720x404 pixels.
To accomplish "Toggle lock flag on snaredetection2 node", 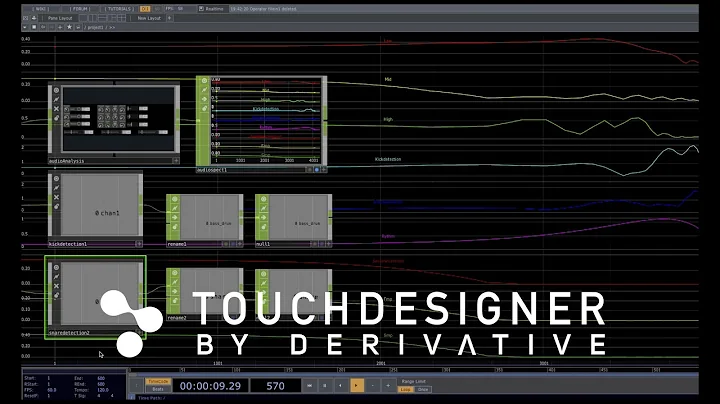I will (56, 295).
